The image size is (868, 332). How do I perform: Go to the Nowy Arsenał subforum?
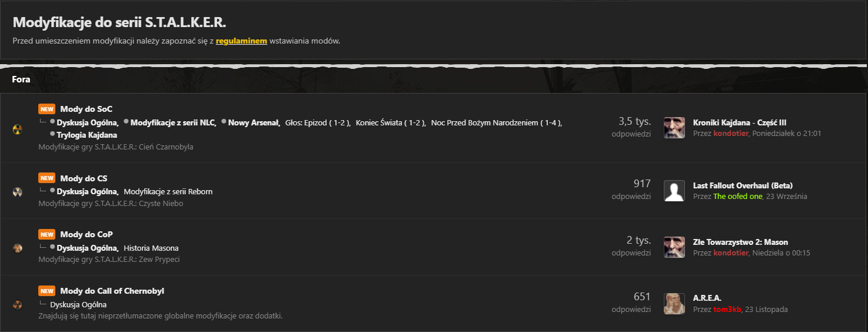coord(254,122)
